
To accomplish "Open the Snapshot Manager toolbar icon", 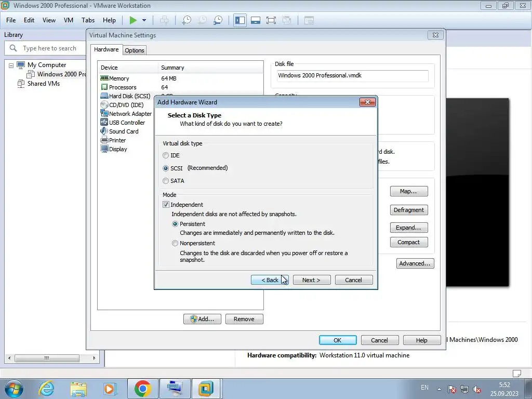I will click(218, 20).
